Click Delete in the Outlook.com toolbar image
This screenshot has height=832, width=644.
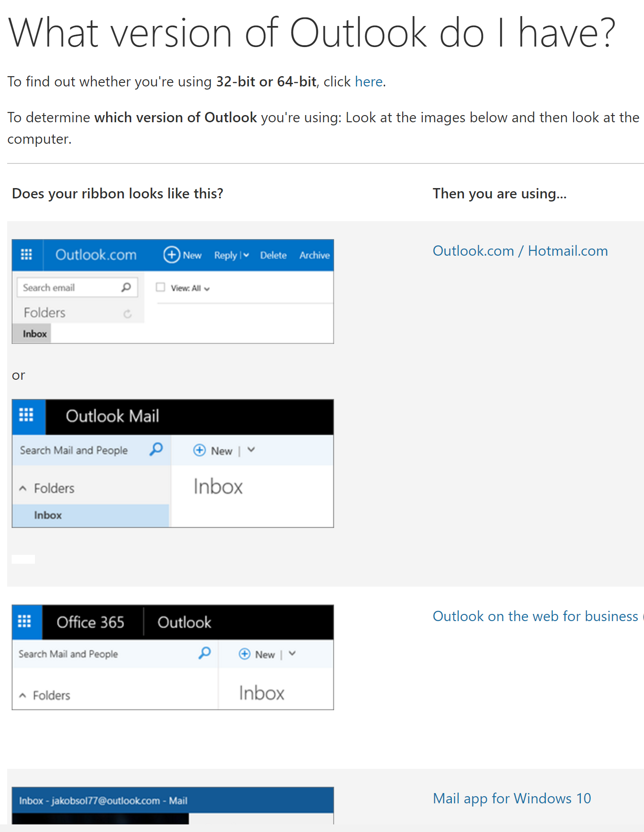(x=273, y=255)
